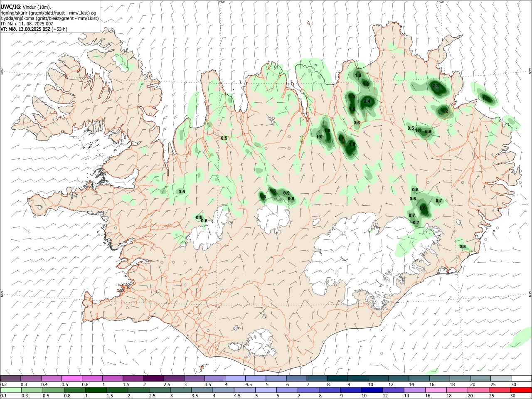Select the 'VT: Mið. 13.08.2025 05Z (+53 h)' line
This screenshot has width=532, height=399.
tap(34, 29)
